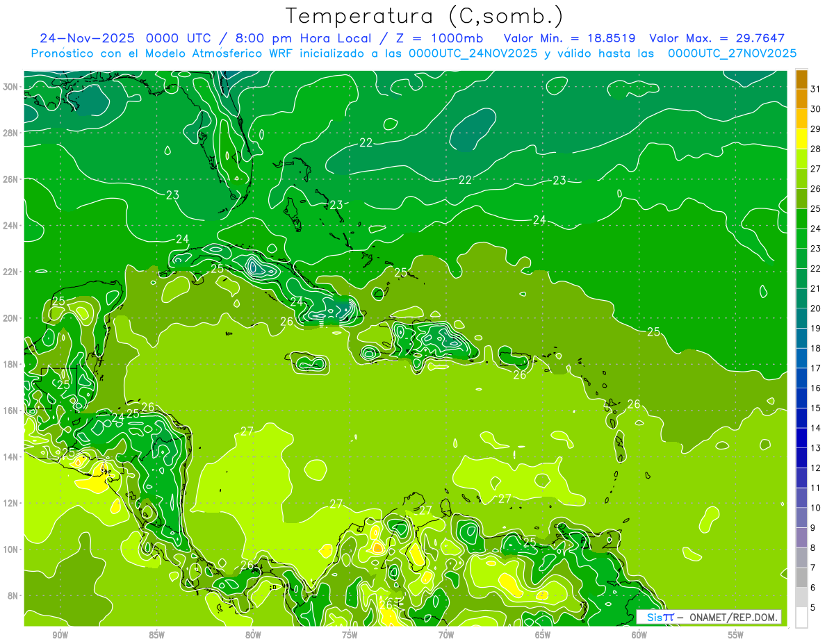Pick the blue swatch between 15 and 16

click(802, 398)
